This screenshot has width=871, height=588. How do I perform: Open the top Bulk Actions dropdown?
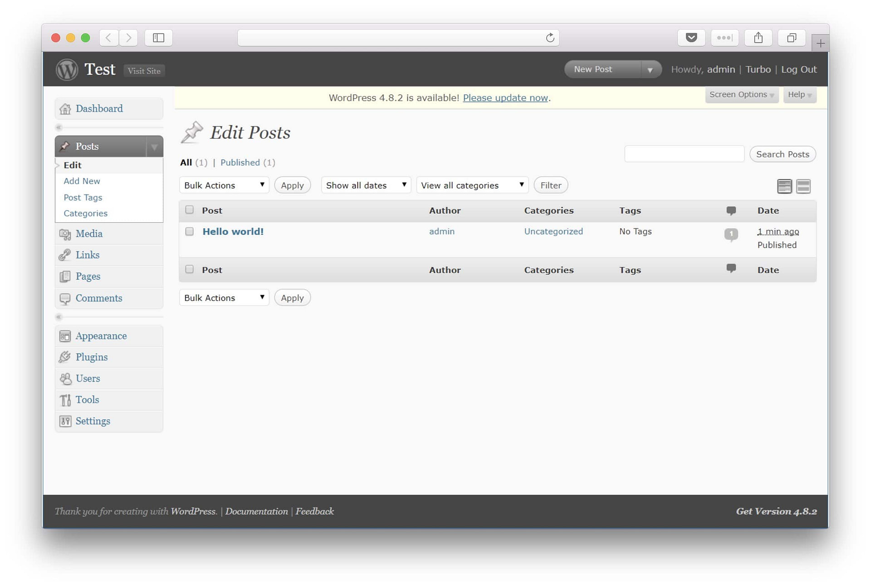[224, 185]
